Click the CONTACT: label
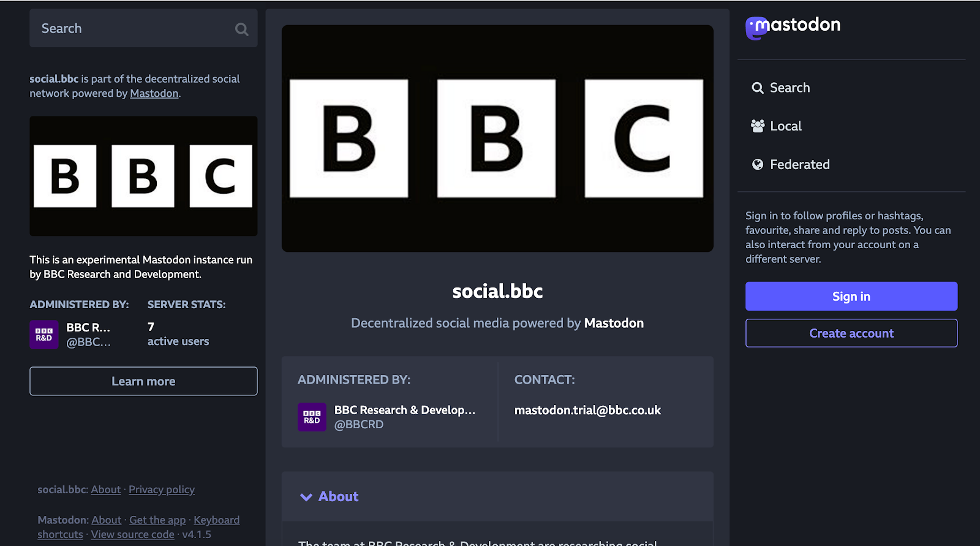Image resolution: width=980 pixels, height=546 pixels. tap(545, 380)
